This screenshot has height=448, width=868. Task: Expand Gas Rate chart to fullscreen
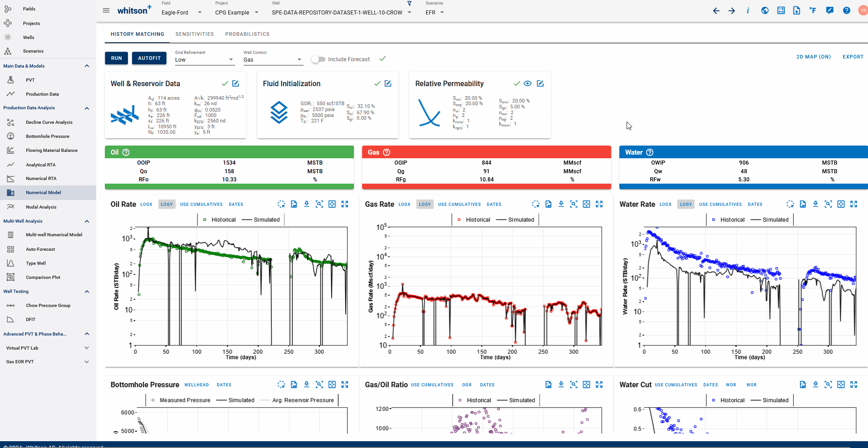pos(599,204)
